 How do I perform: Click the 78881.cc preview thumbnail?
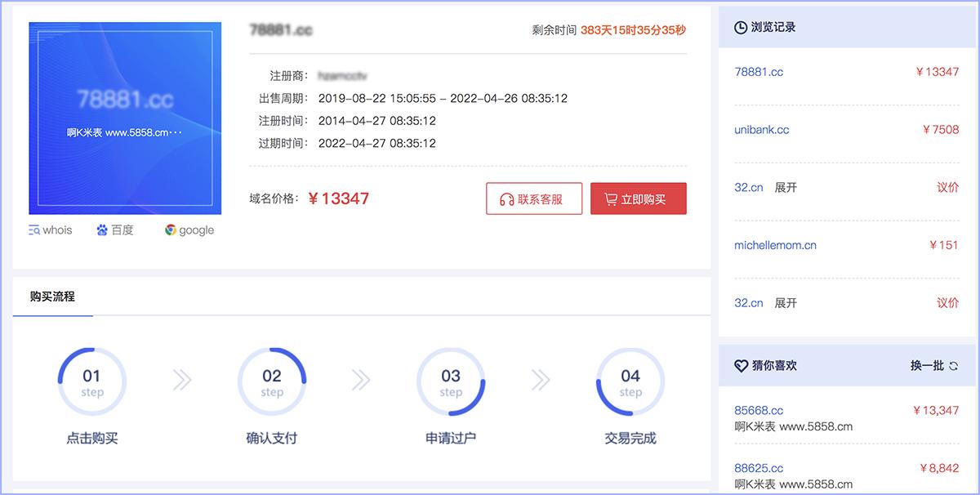click(124, 117)
